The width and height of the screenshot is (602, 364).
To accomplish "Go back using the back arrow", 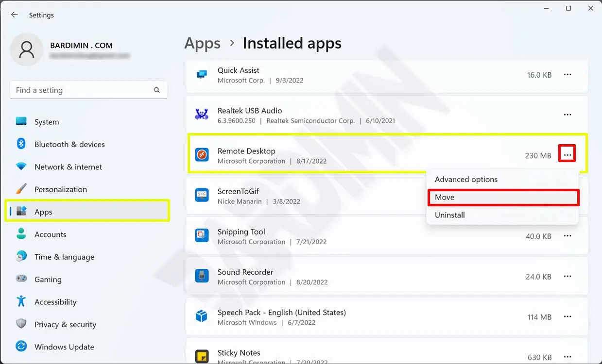I will (15, 15).
